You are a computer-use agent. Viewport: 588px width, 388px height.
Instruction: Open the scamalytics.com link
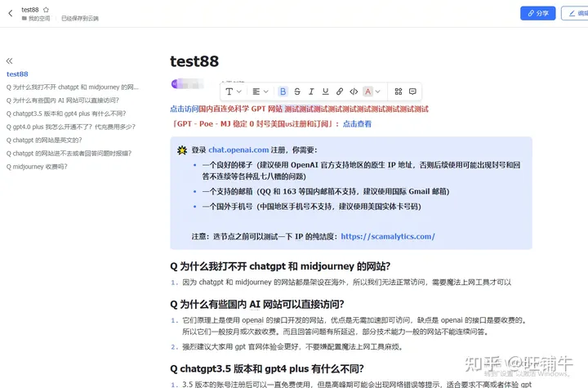click(388, 236)
